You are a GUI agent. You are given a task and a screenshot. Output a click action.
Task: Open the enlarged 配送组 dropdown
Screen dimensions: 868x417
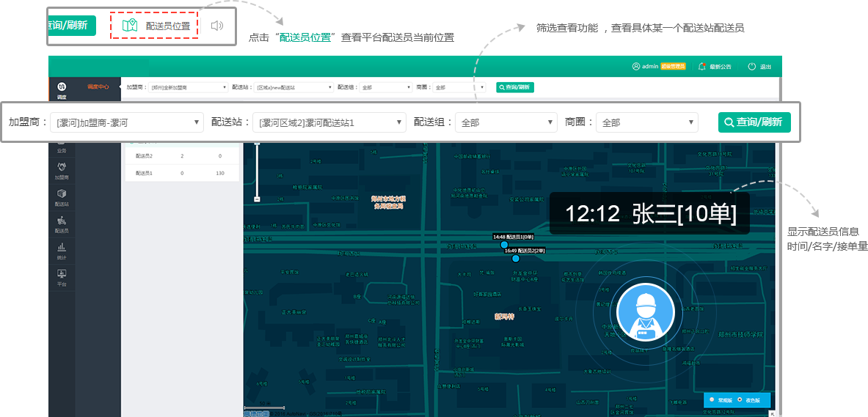506,122
